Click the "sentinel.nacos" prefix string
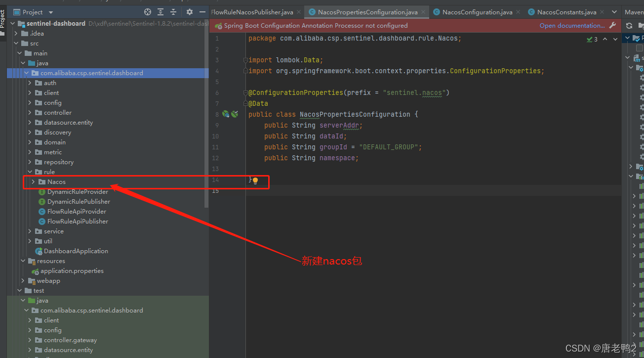Image resolution: width=644 pixels, height=358 pixels. 414,92
